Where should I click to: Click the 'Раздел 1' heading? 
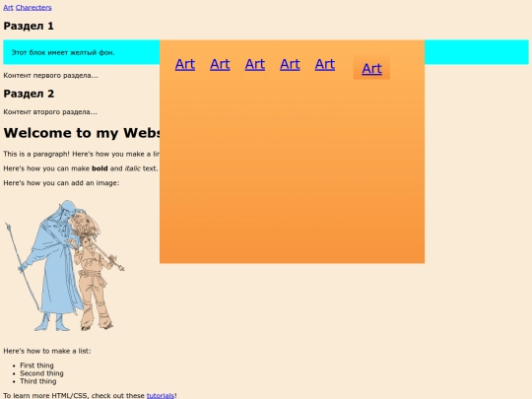(29, 27)
